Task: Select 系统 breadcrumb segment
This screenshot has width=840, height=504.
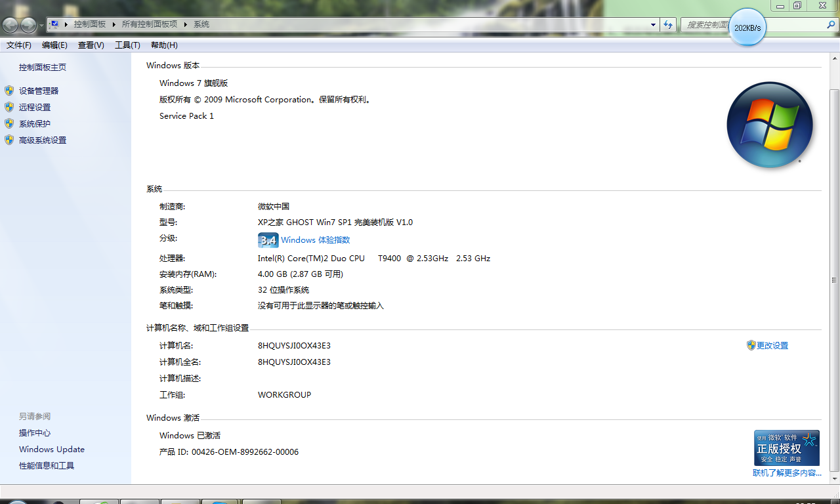Action: tap(201, 24)
